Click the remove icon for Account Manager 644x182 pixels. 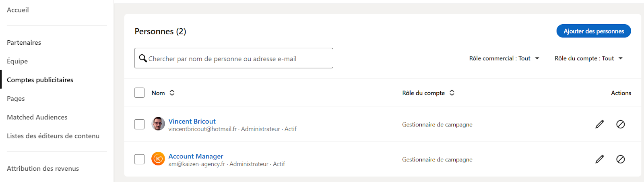(x=621, y=159)
